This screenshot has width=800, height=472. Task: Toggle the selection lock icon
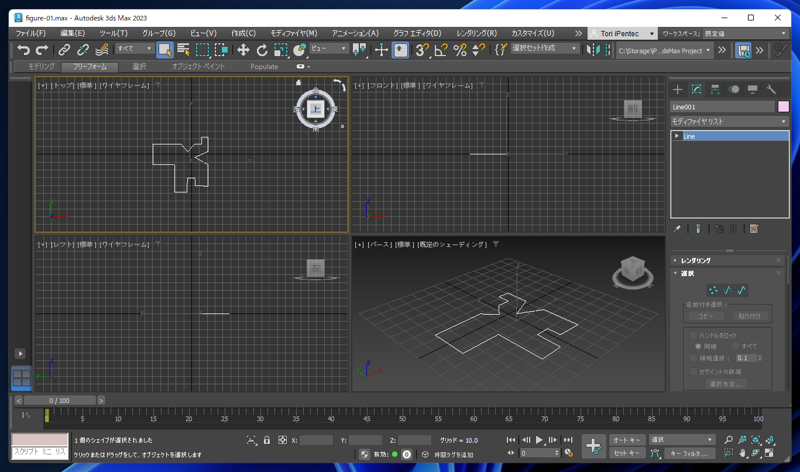(267, 440)
